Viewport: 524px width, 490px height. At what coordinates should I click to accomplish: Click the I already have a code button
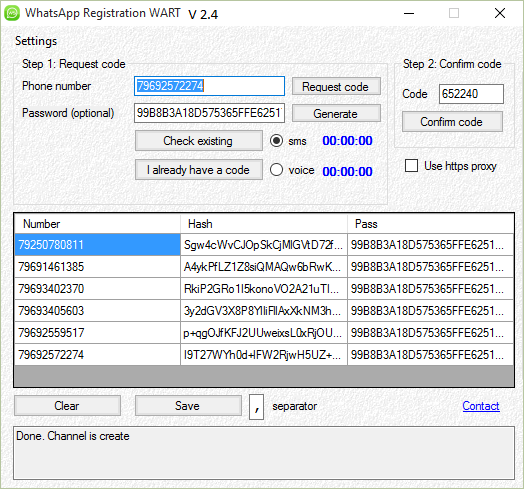coord(199,170)
